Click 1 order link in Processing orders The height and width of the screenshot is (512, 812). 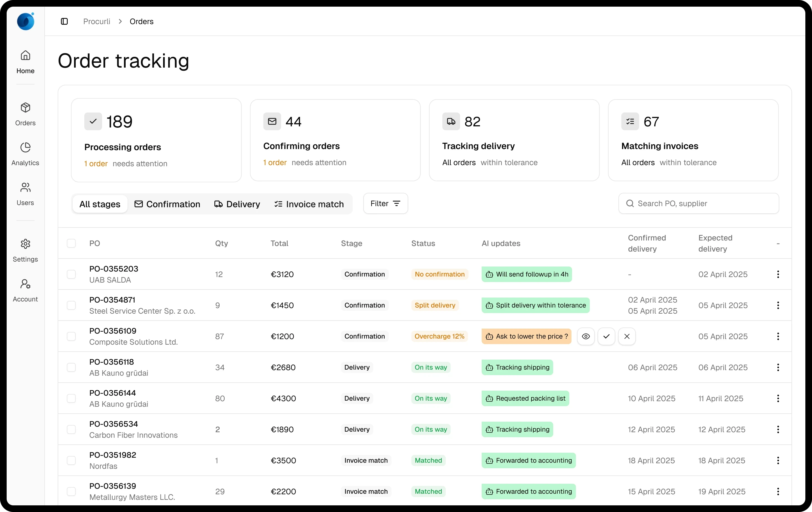click(96, 163)
